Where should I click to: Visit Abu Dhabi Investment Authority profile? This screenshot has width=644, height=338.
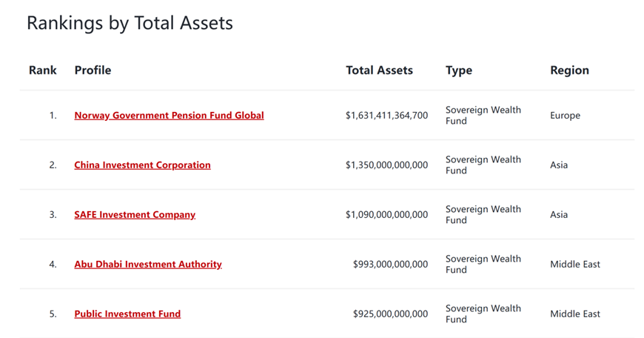pos(148,265)
